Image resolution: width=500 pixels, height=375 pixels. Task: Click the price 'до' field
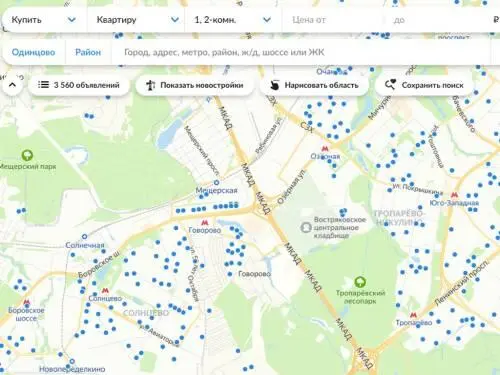(437, 20)
